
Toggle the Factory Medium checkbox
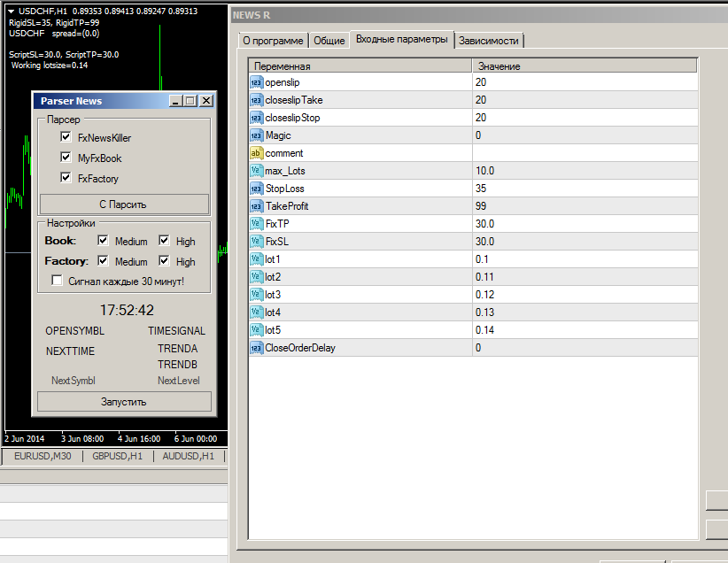103,261
